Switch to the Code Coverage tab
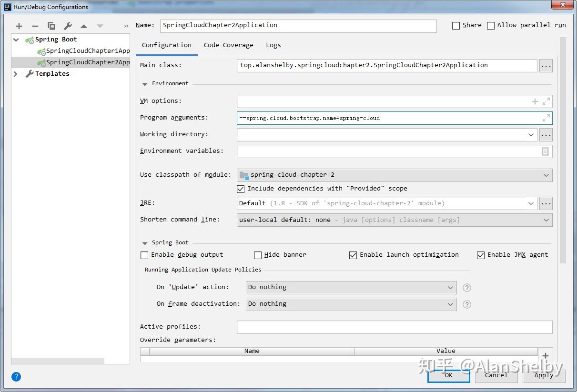The width and height of the screenshot is (577, 392). [x=228, y=45]
